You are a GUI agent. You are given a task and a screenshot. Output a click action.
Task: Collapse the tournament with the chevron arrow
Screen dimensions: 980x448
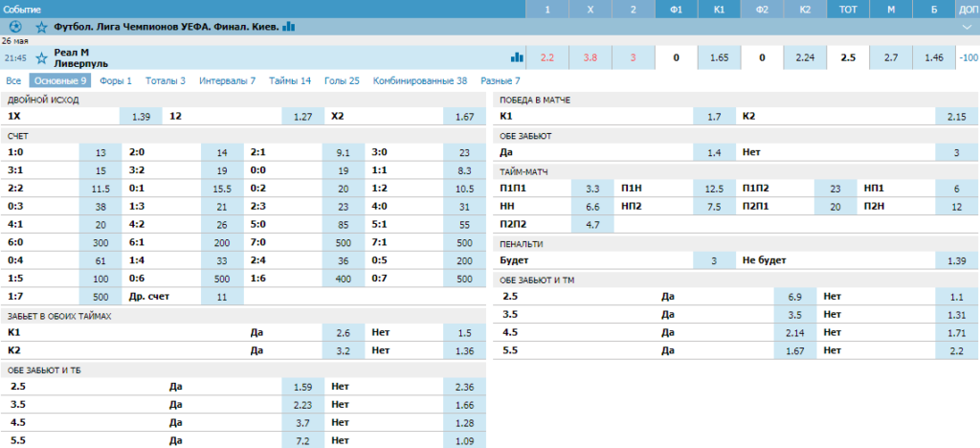click(x=967, y=27)
